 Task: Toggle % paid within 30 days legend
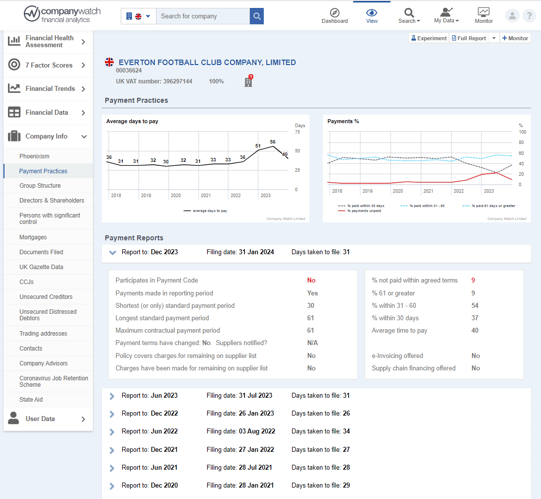(x=361, y=206)
